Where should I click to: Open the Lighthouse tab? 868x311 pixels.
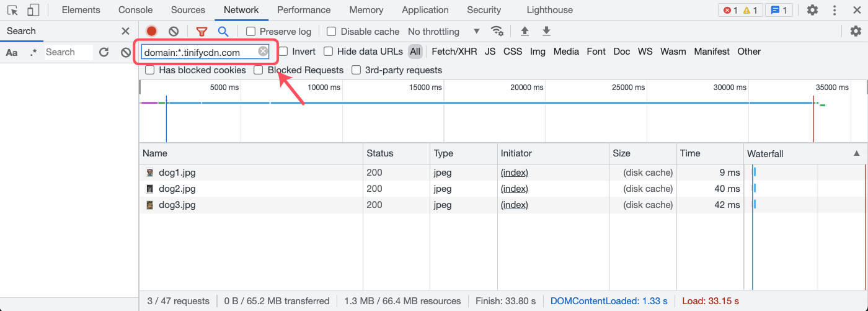coord(549,10)
